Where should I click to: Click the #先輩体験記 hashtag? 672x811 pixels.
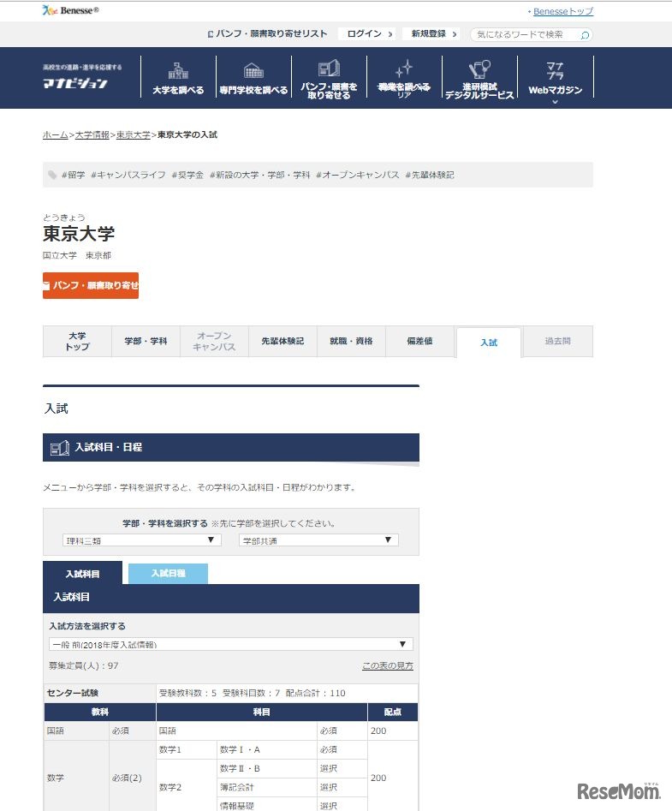[430, 175]
